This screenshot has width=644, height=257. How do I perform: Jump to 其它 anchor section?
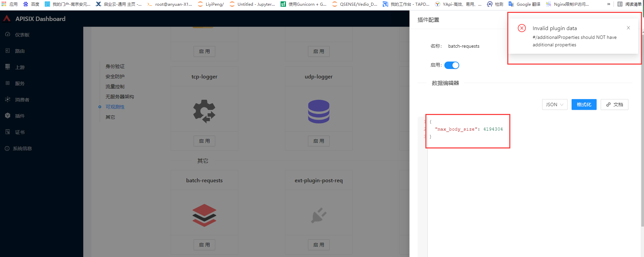click(x=110, y=117)
